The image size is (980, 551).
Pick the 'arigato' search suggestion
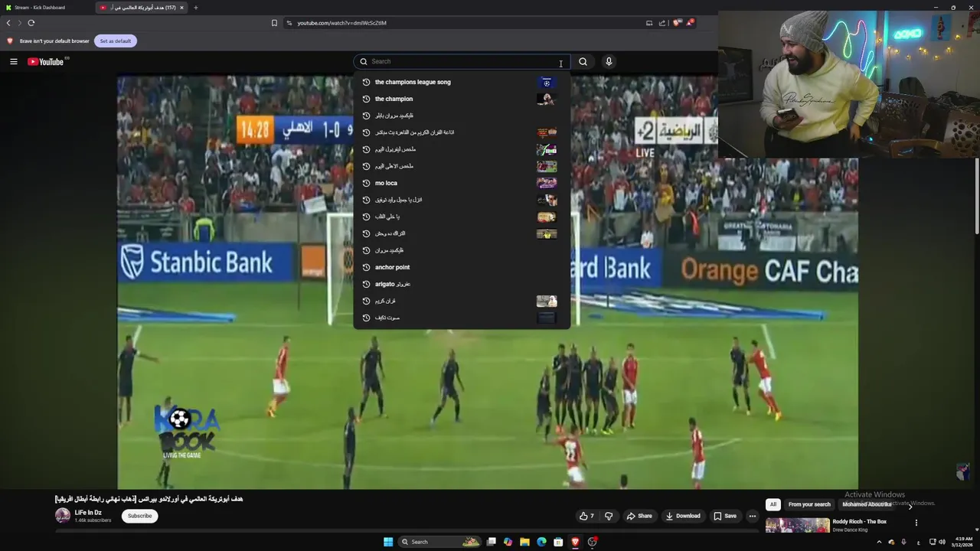click(462, 284)
